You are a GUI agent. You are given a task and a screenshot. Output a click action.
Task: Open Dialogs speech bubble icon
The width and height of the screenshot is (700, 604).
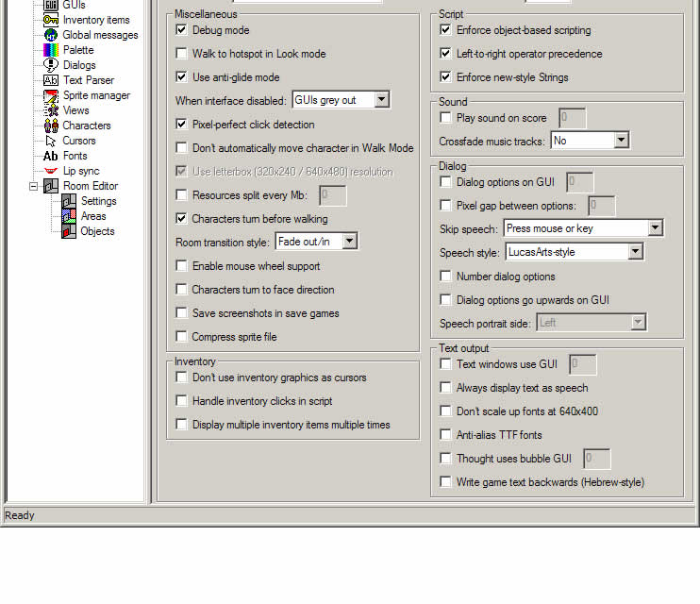[x=50, y=65]
